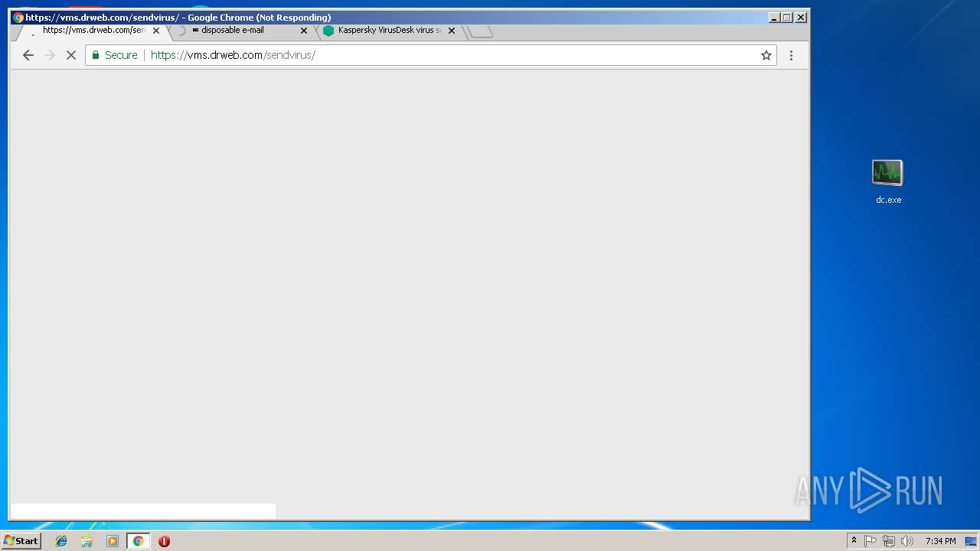Click the 7:34 PM system clock

point(940,541)
